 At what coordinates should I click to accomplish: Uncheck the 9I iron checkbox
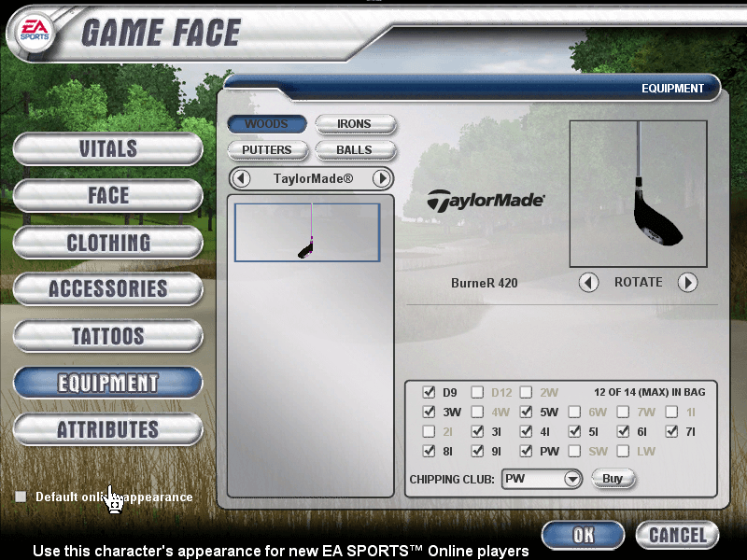(x=477, y=451)
